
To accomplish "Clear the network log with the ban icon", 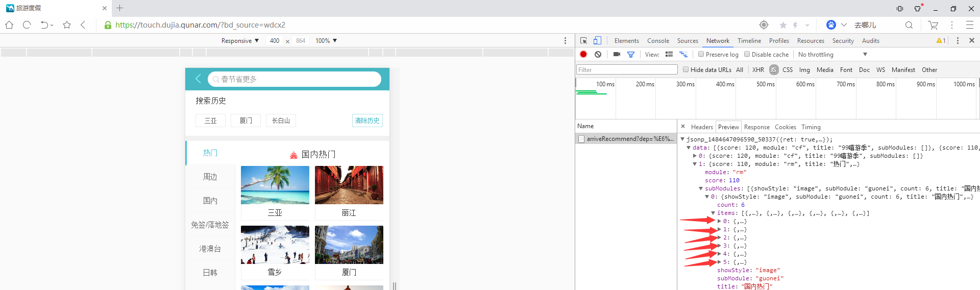I will point(598,54).
